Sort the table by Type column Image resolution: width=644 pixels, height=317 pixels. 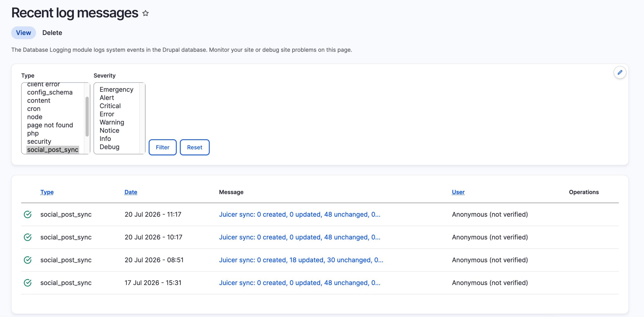[47, 192]
